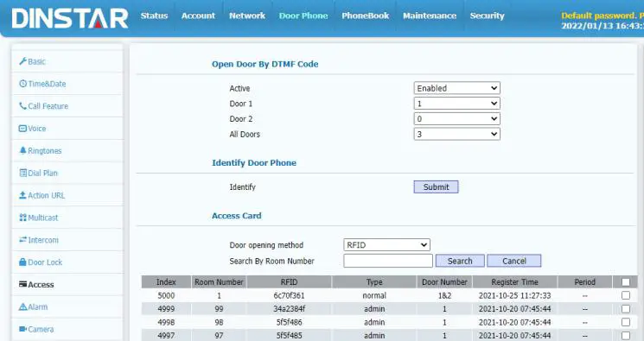
Task: Open the Account menu
Action: click(198, 16)
